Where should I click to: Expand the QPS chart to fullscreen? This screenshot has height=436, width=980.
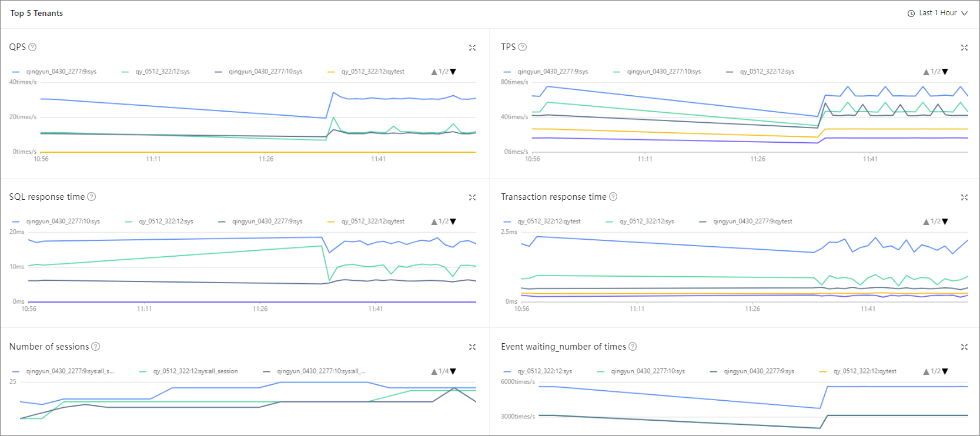click(x=472, y=48)
